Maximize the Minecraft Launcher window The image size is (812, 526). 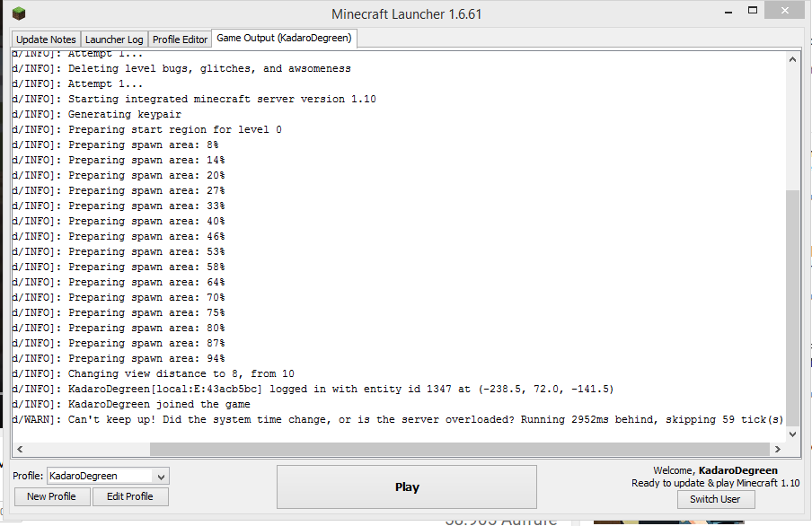click(x=753, y=11)
